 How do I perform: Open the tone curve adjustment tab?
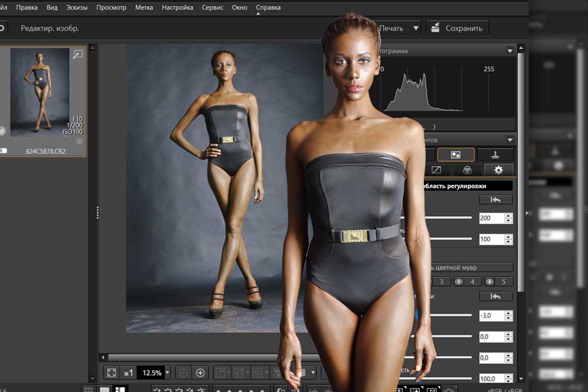436,170
